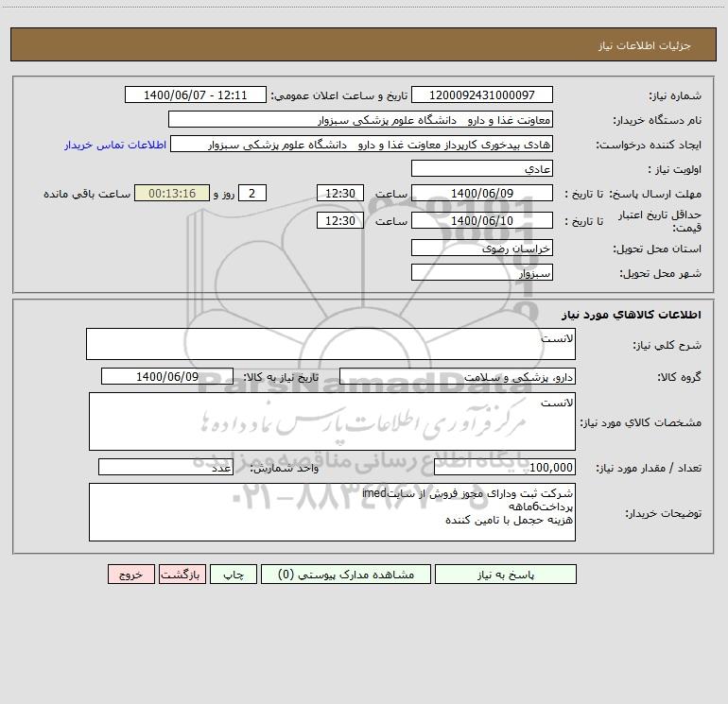Click the اطلاعات کالاهای مورد نیاز section heading
Viewport: 728px width, 704px height.
[632, 315]
